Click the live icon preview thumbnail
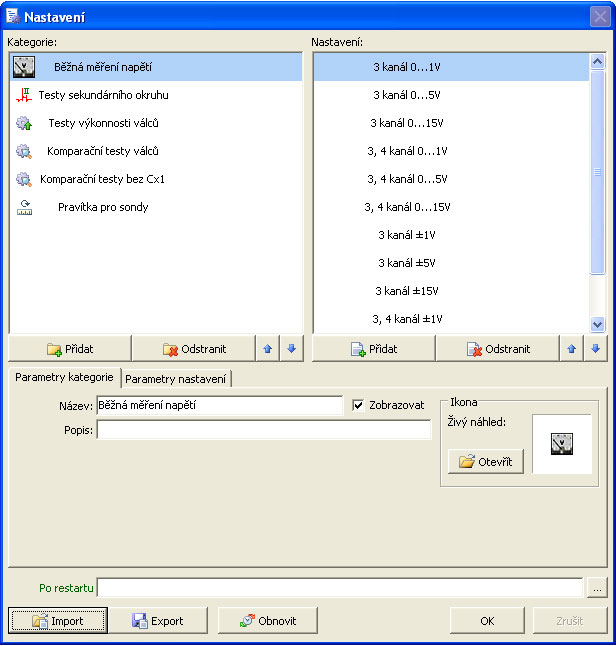 pos(562,444)
